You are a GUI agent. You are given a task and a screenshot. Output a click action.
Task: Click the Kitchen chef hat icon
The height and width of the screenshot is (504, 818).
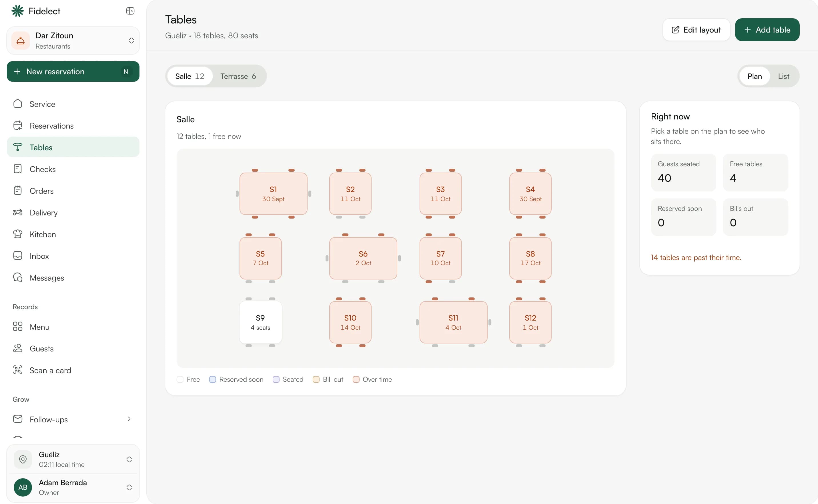pyautogui.click(x=18, y=234)
